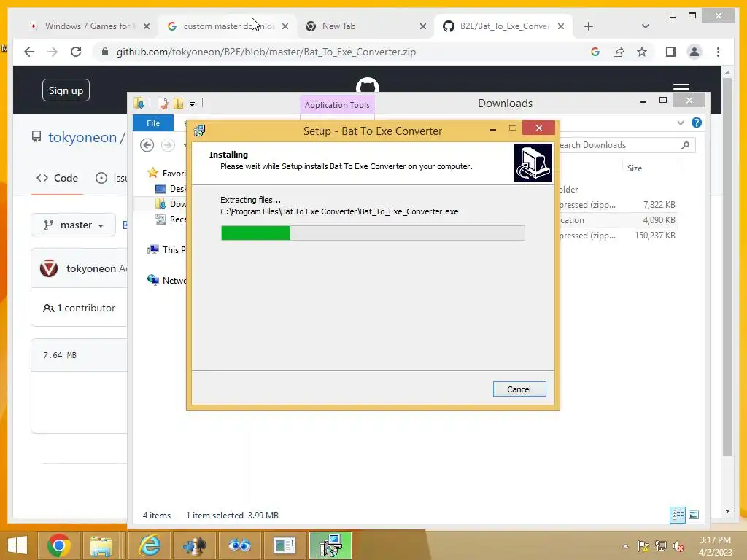Select Network in navigation pane
The image size is (747, 560).
click(167, 280)
